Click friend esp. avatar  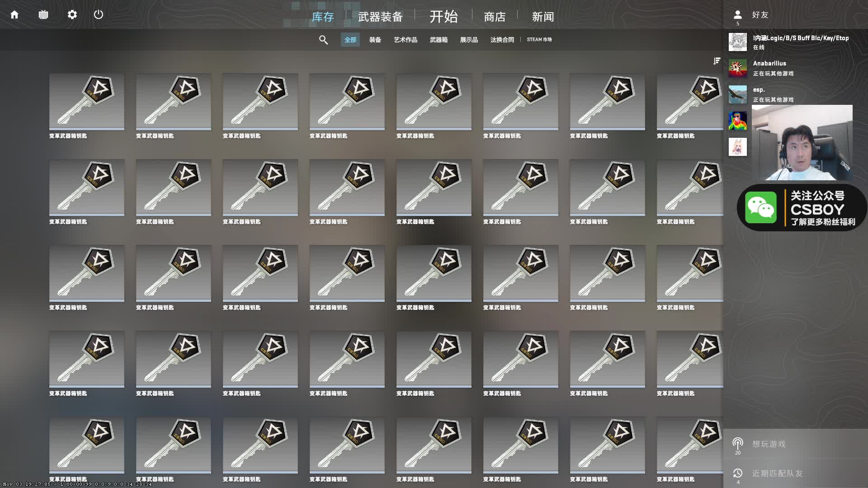click(738, 94)
